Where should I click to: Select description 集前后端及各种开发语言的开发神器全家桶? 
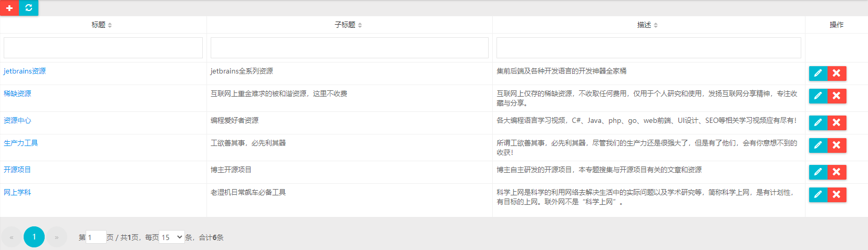pos(561,71)
